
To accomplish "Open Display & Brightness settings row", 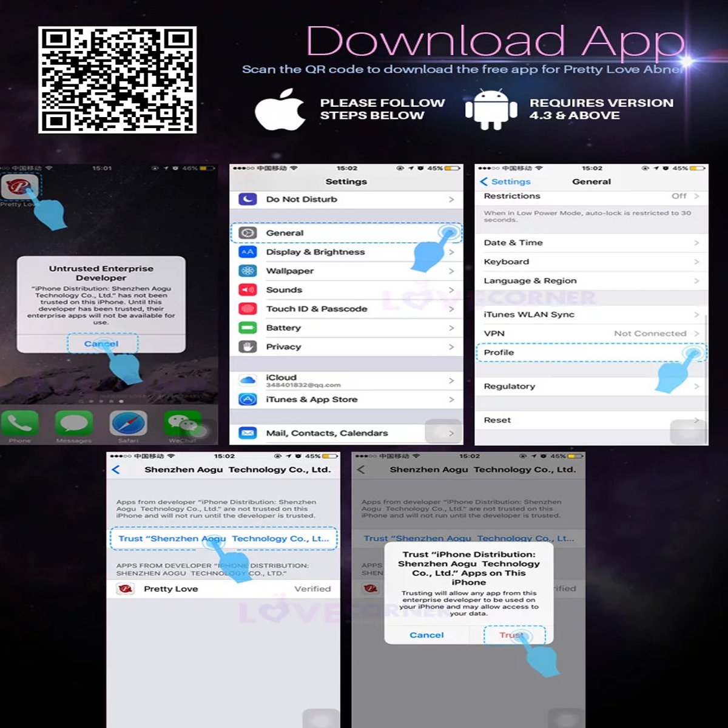I will [x=346, y=252].
